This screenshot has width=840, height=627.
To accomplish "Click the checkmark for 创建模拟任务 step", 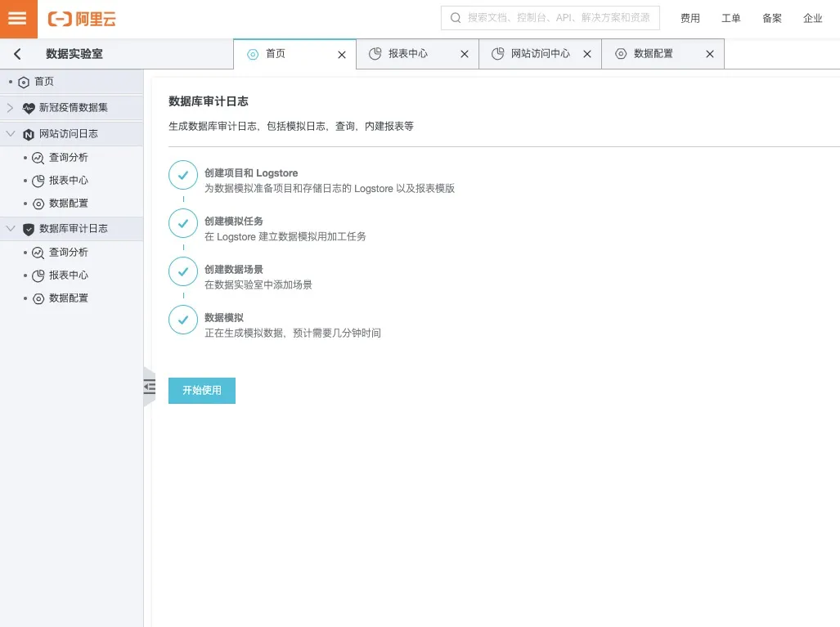I will (183, 223).
